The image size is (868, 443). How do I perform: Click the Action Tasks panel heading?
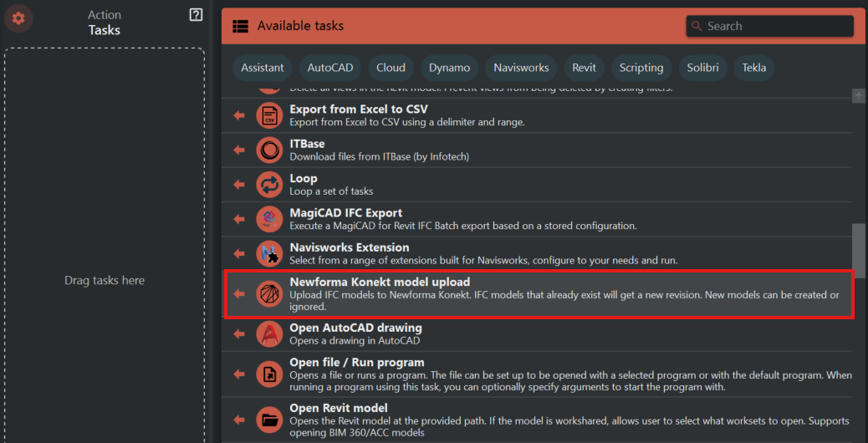coord(104,23)
